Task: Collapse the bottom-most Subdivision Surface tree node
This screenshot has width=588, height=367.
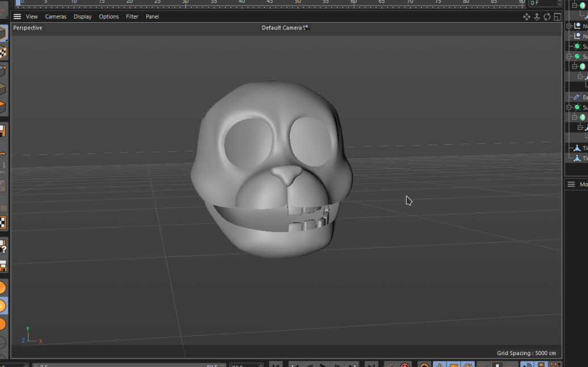Action: [569, 107]
